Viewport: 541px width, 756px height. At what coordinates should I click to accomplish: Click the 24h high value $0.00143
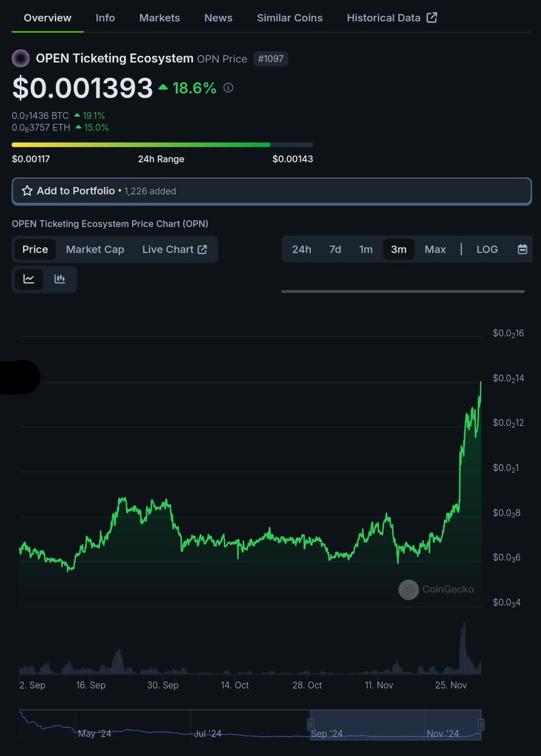[293, 159]
